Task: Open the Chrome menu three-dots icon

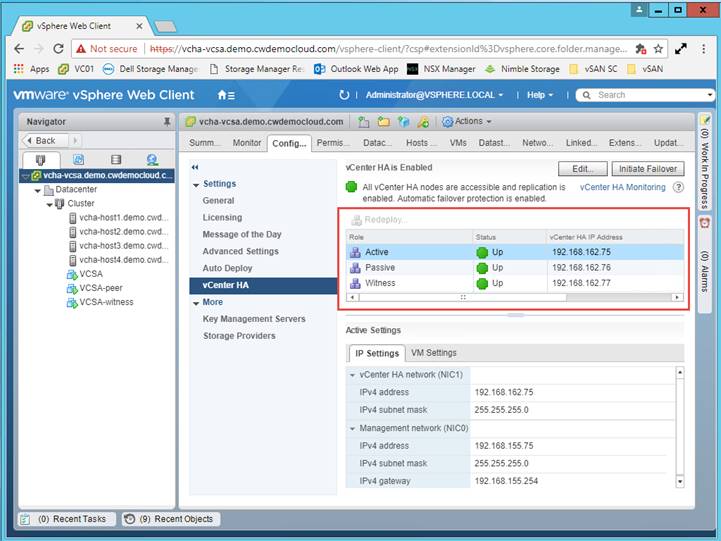Action: tap(704, 49)
